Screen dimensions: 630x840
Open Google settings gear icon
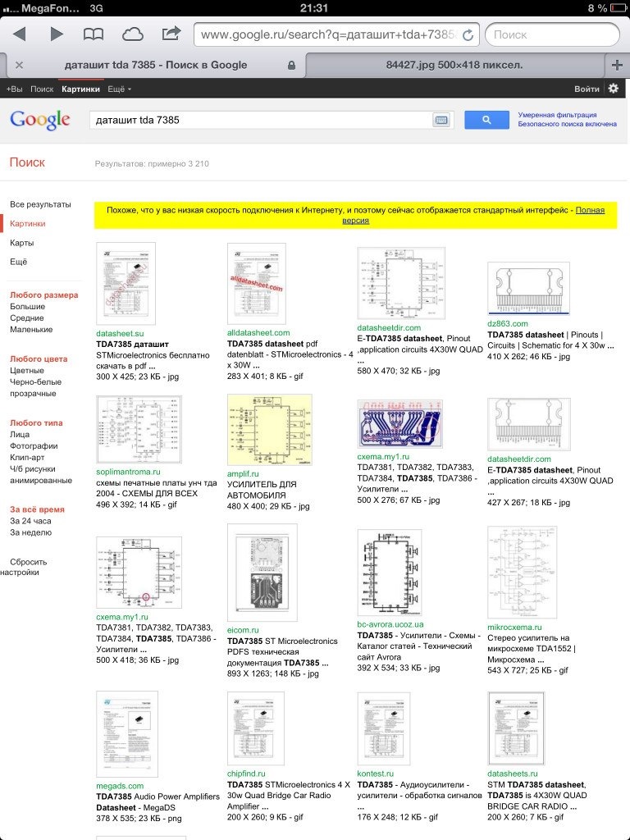click(614, 89)
